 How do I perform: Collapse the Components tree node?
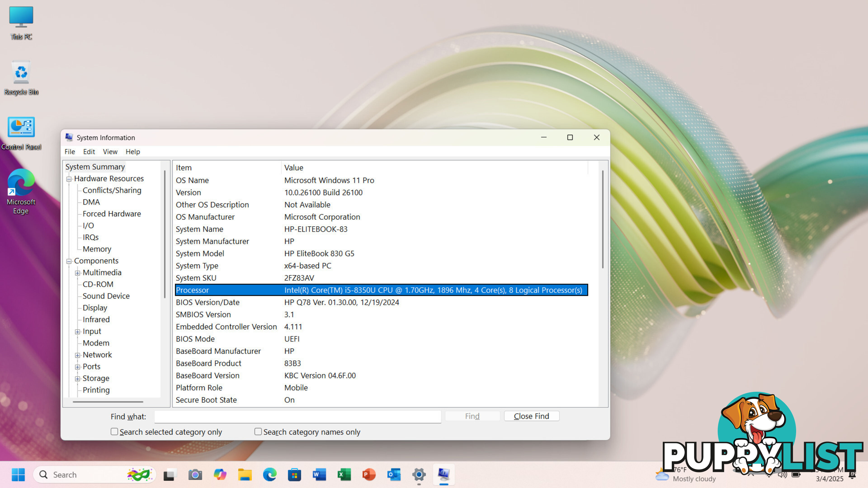69,261
